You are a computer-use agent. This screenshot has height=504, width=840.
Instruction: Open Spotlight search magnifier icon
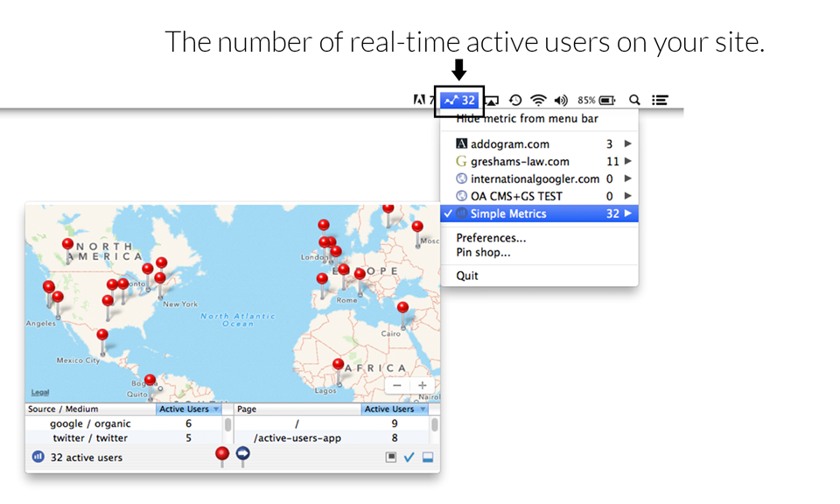point(634,100)
